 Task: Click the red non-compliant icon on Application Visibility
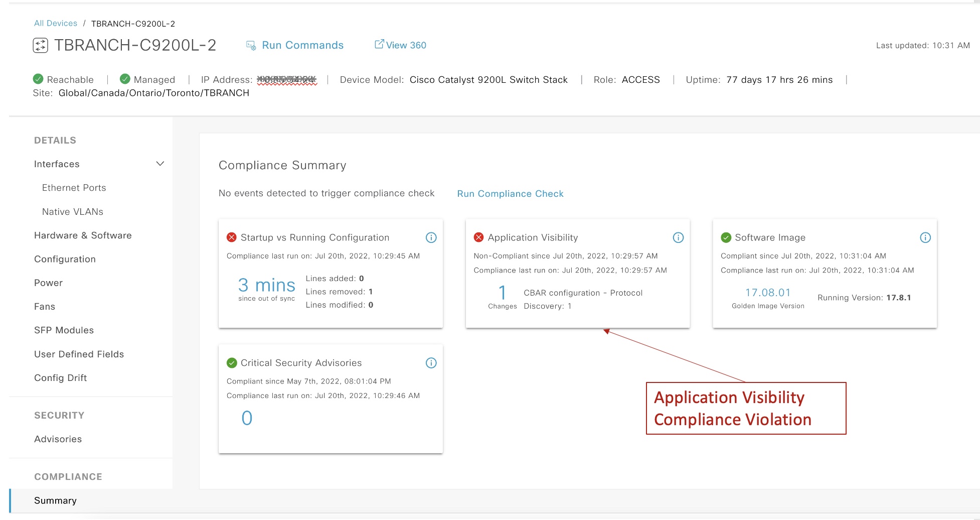click(478, 237)
